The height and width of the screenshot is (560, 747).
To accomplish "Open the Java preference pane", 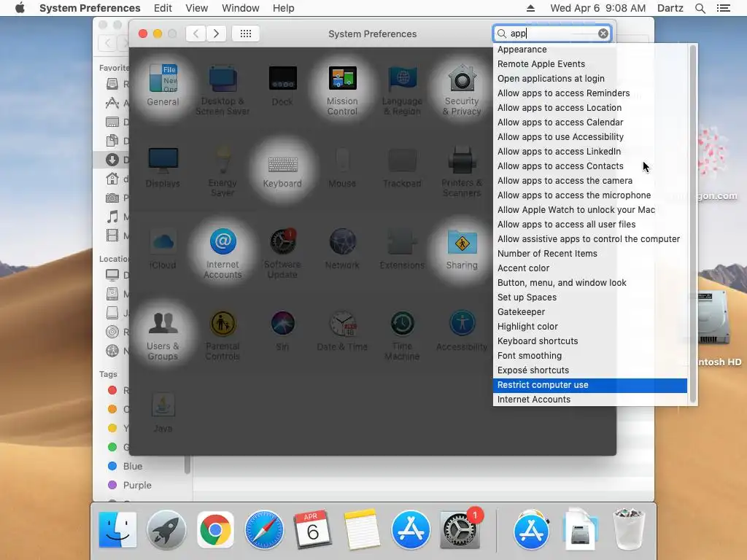I will 163,413.
